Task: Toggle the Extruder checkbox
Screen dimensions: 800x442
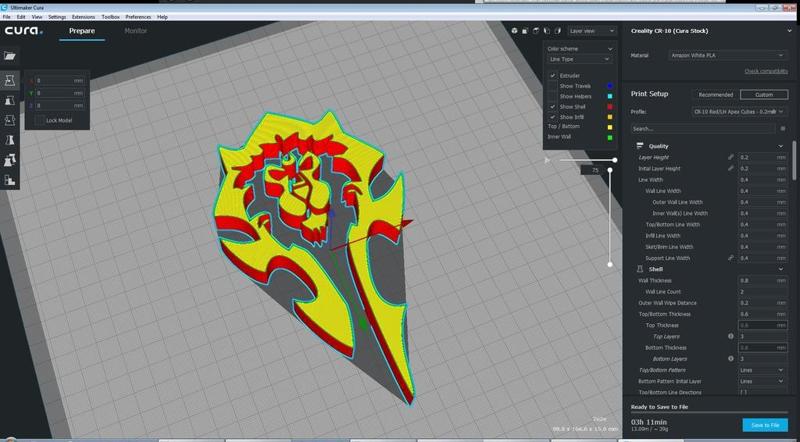Action: point(553,76)
